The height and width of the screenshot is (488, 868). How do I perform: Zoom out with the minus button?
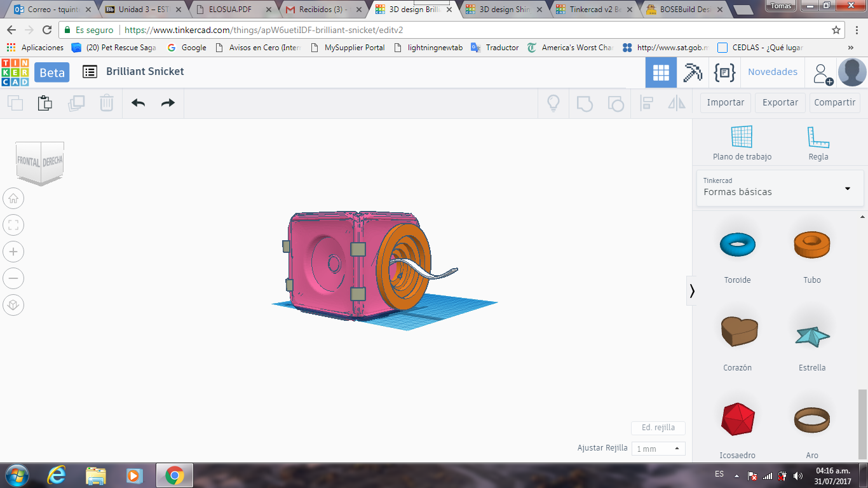point(13,278)
